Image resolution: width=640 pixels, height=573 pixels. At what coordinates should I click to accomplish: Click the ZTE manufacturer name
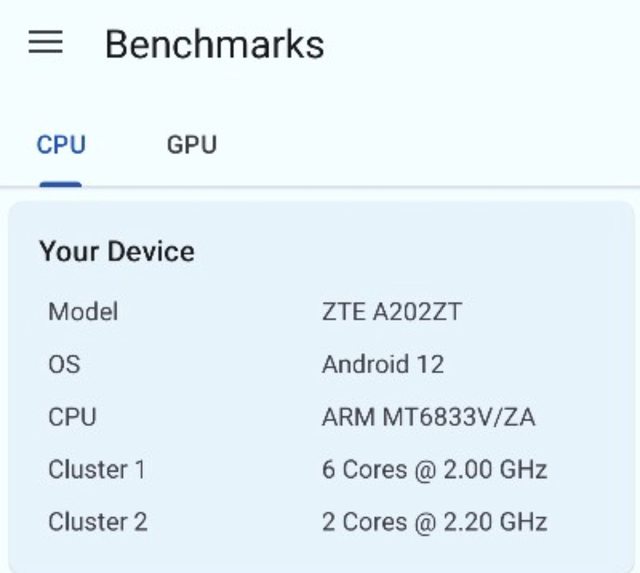point(343,311)
